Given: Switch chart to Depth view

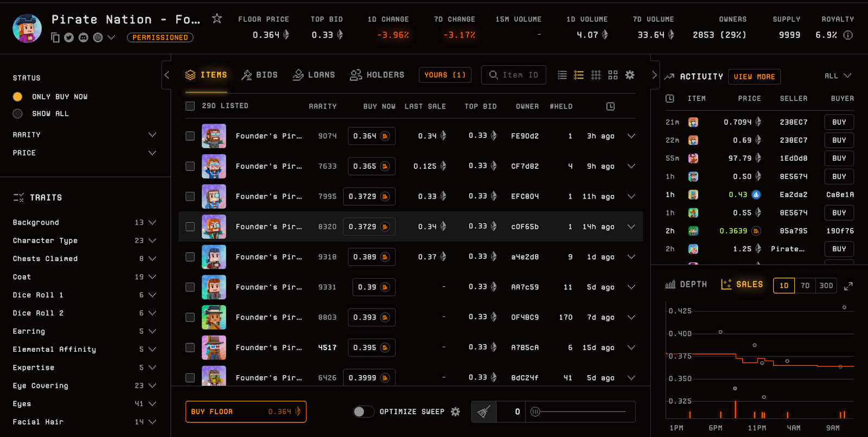Looking at the screenshot, I should tap(686, 284).
